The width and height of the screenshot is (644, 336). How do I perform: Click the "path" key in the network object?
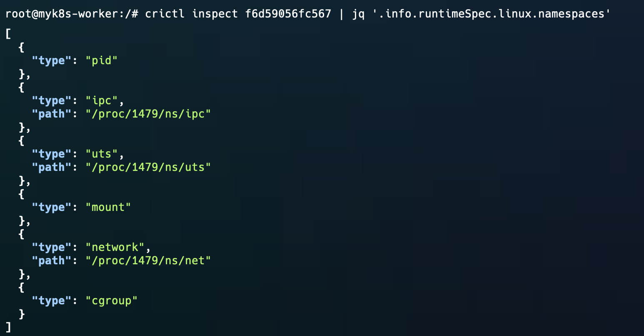[x=52, y=261]
